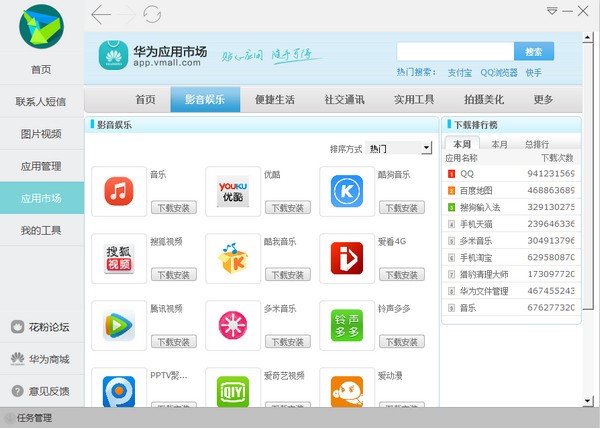Click 下载安装 for 多米音乐
601x430 pixels.
pos(287,342)
